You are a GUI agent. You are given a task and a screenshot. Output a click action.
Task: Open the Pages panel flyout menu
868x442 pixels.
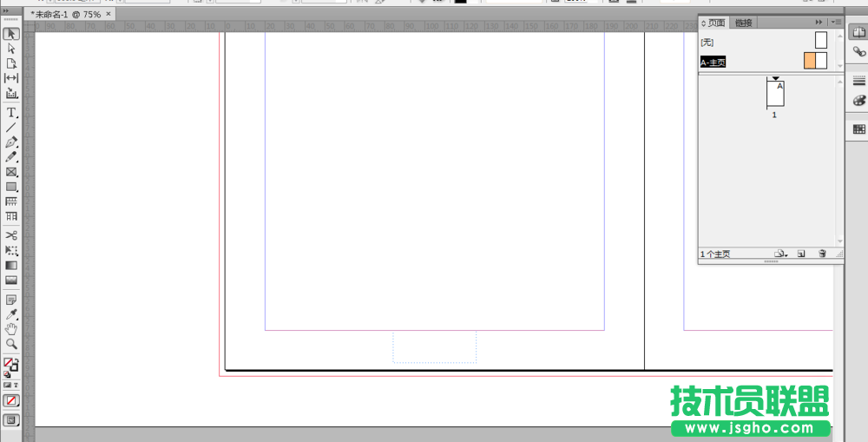point(836,23)
